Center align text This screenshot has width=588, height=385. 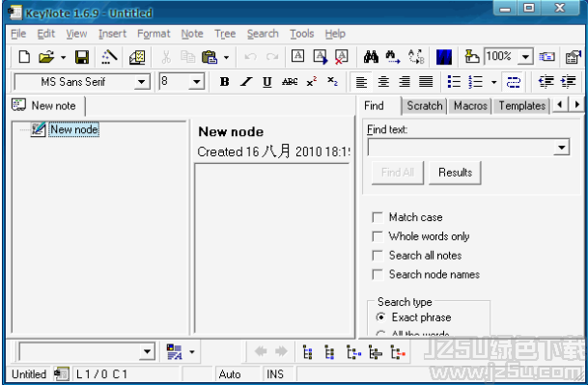pyautogui.click(x=383, y=81)
